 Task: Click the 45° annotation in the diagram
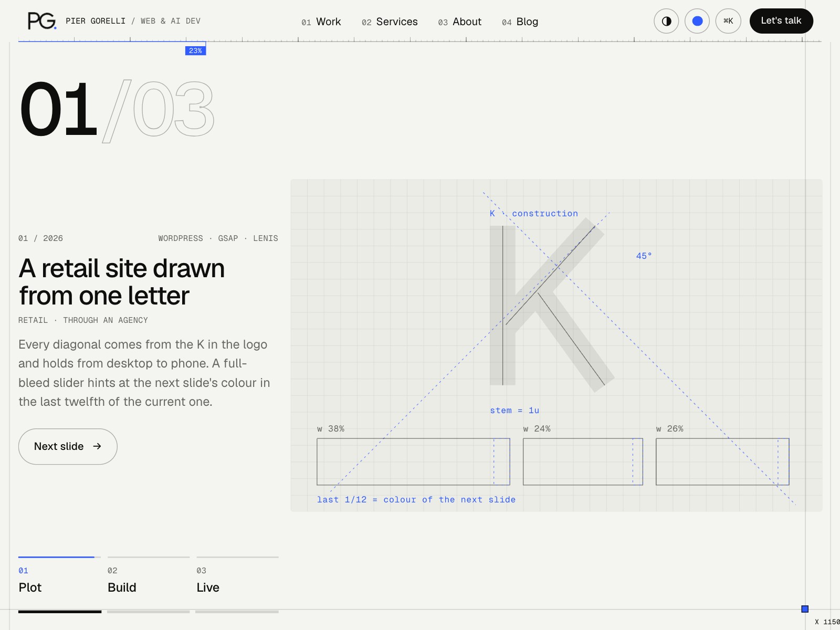click(x=644, y=256)
